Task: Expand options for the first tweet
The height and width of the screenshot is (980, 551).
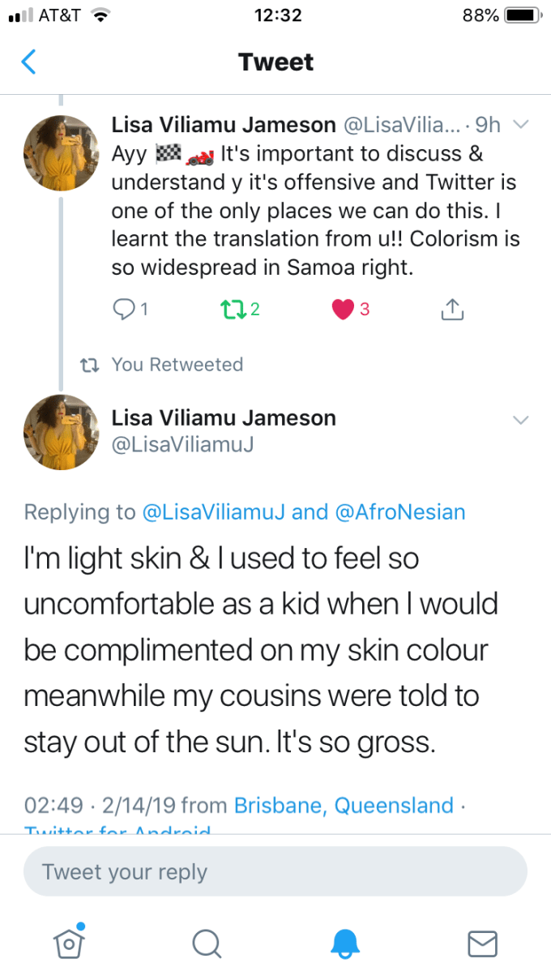Action: [521, 125]
